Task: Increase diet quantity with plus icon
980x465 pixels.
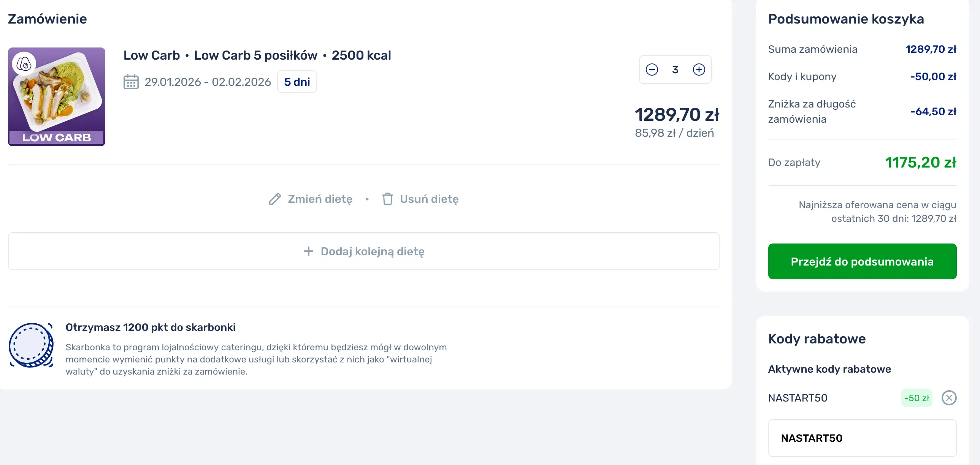Action: tap(699, 70)
